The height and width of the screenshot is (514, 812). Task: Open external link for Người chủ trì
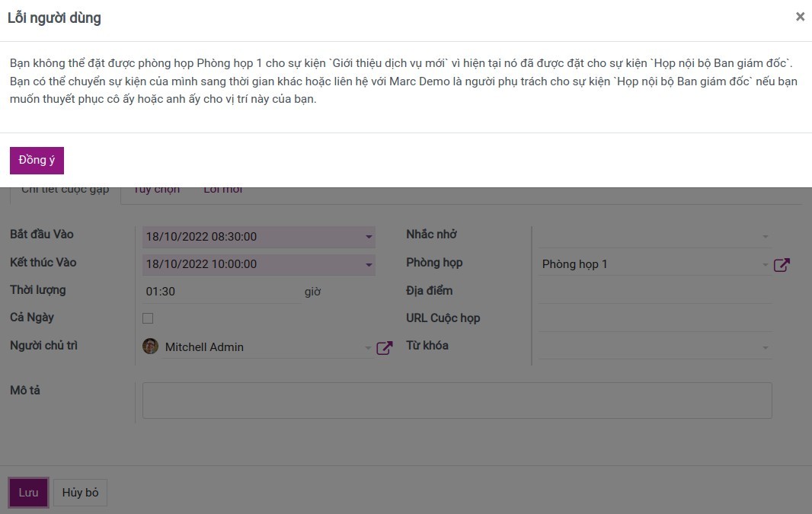coord(385,348)
